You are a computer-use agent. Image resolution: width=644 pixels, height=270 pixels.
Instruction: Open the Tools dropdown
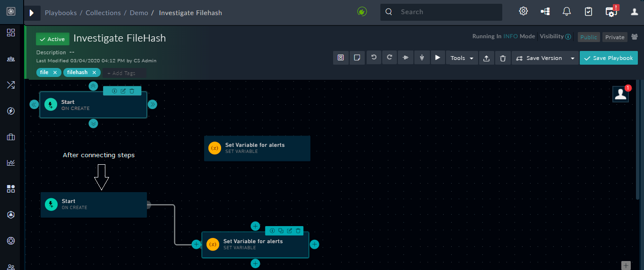(462, 58)
